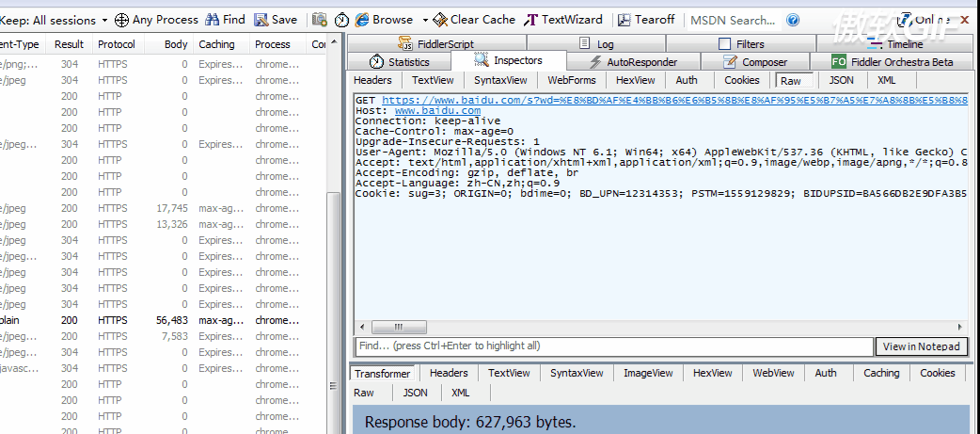
Task: Open response ImageView tab
Action: click(x=648, y=374)
